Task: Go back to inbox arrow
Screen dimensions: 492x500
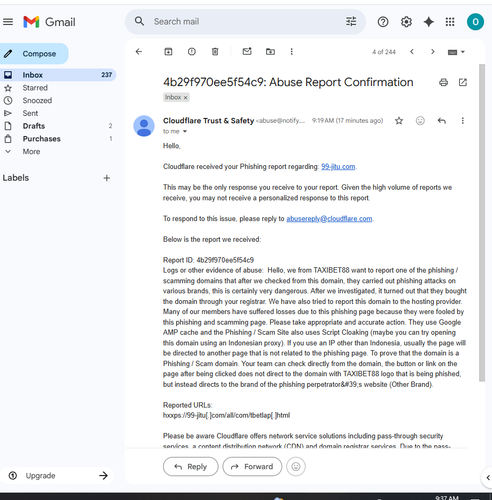Action: tap(139, 52)
